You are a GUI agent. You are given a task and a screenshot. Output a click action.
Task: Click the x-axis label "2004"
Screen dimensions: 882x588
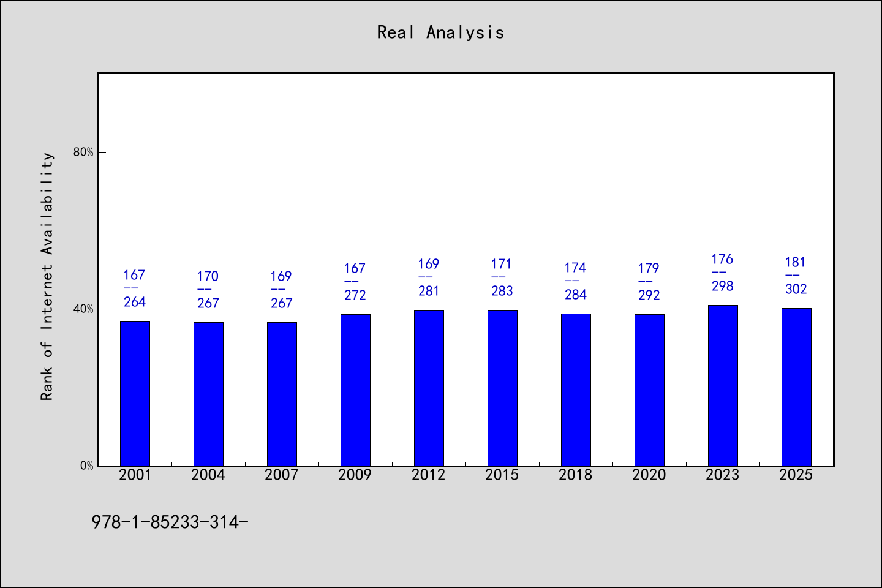click(x=208, y=475)
